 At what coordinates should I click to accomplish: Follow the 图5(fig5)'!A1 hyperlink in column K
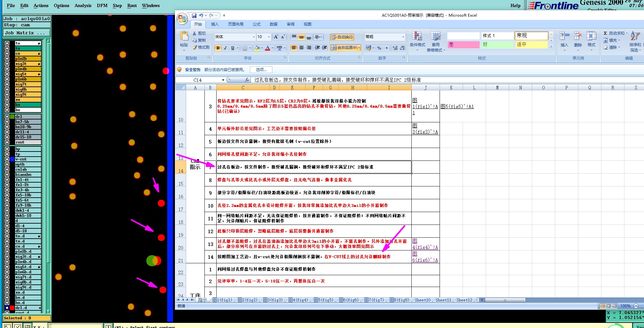coord(457,106)
